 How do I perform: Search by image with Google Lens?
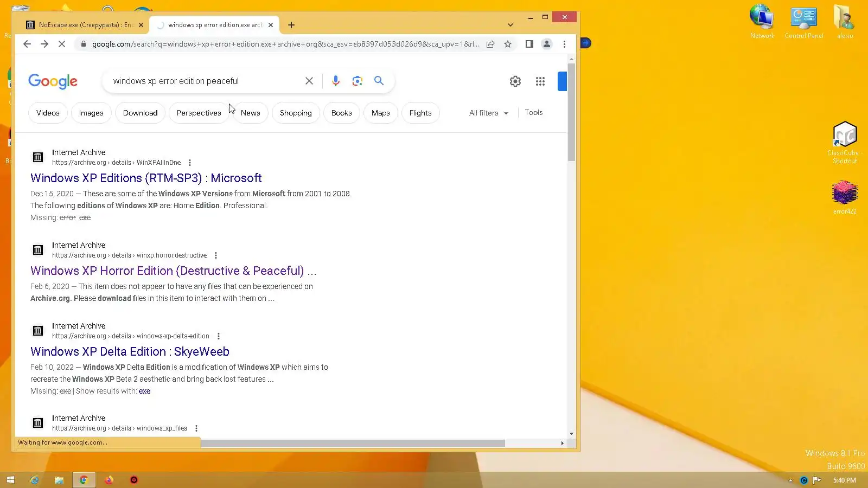[x=357, y=81]
